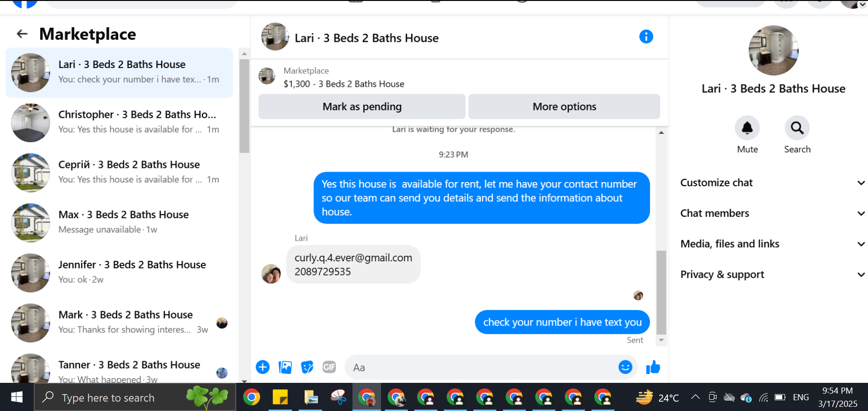Send a thumbs-up like

point(653,367)
